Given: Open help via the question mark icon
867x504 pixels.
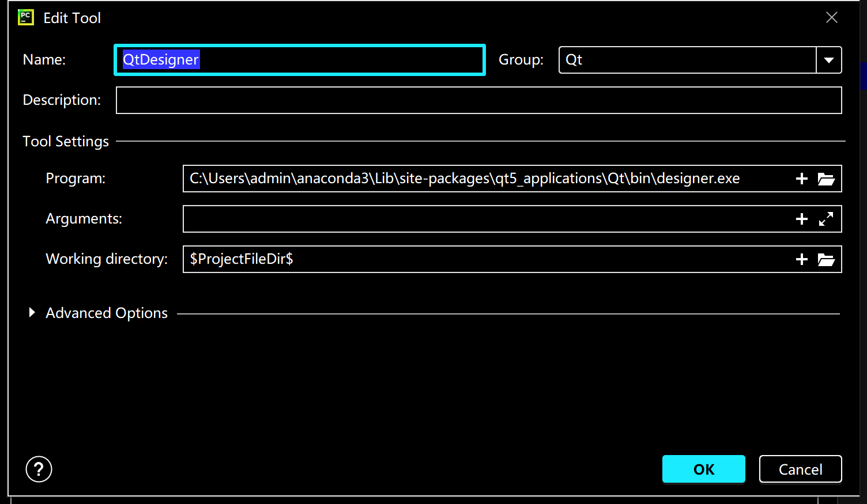Looking at the screenshot, I should (38, 469).
